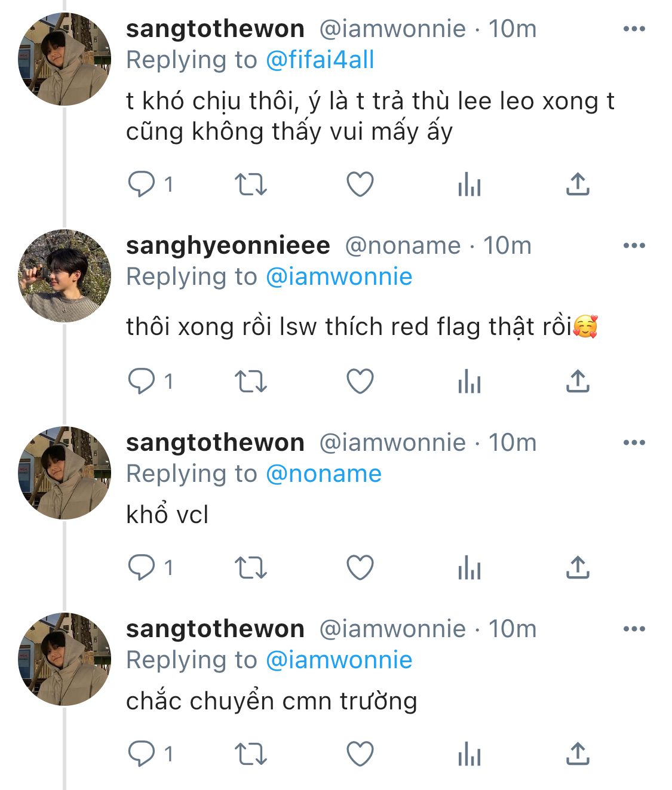
Task: Share the sanghyeonnieee tweet
Action: coord(577,382)
